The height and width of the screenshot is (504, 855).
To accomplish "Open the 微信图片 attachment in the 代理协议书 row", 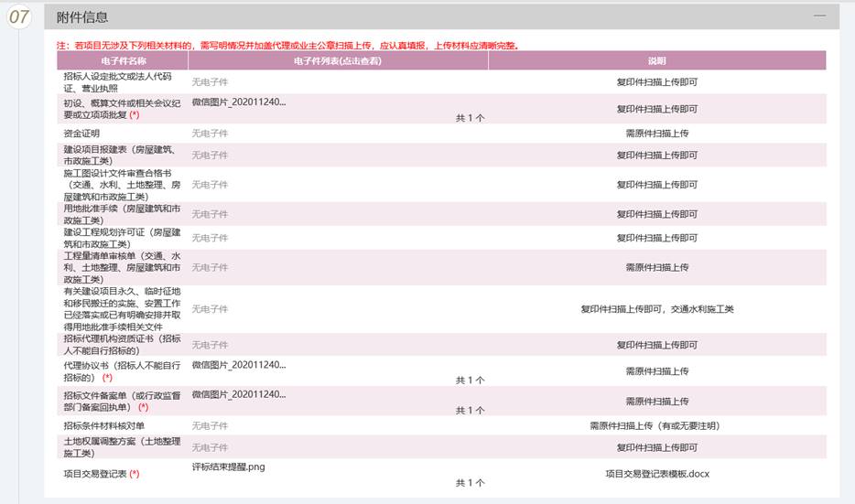I will tap(239, 364).
